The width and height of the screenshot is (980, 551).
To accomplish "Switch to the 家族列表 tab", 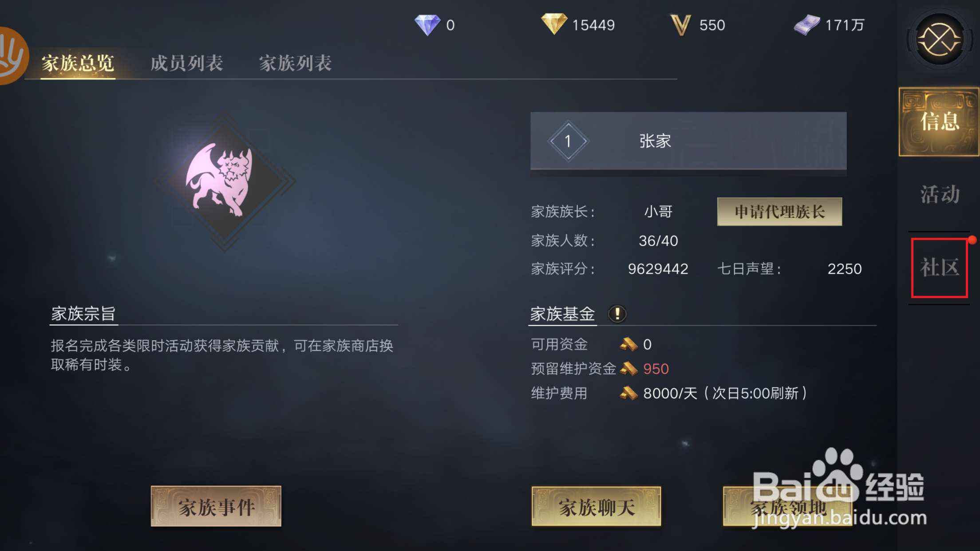I will [295, 63].
